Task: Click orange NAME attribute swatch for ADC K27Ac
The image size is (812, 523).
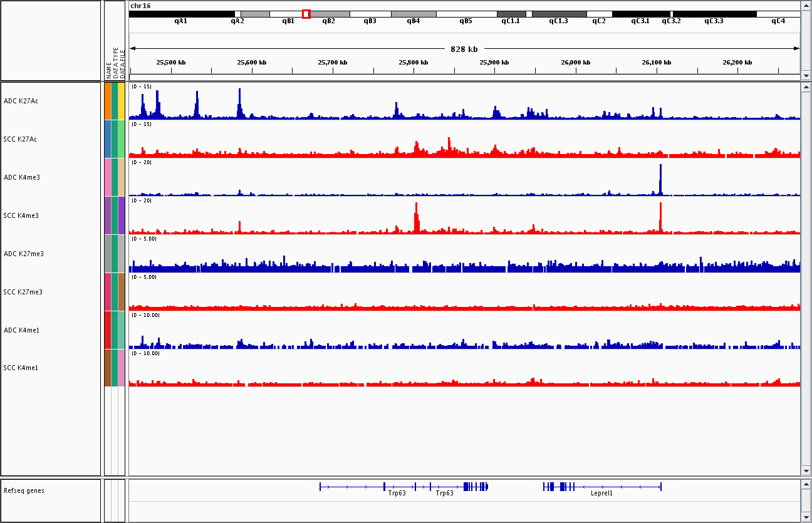Action: [x=108, y=101]
